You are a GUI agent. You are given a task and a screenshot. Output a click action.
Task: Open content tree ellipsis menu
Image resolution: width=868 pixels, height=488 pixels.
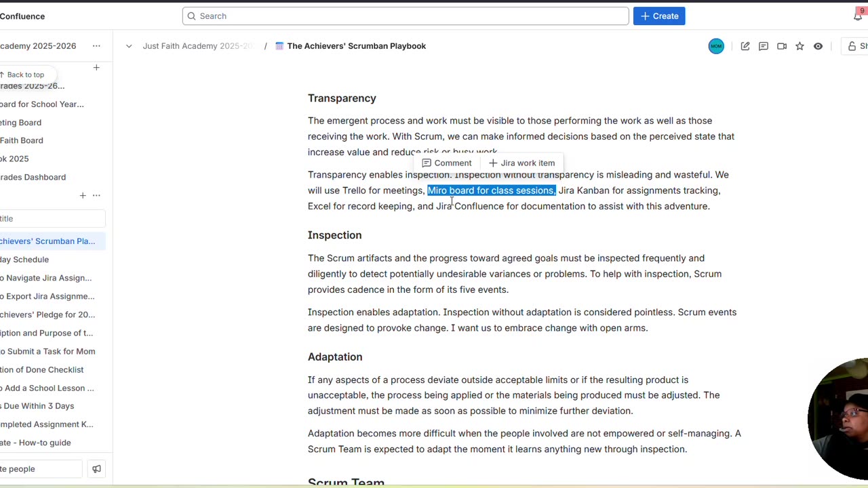coord(96,196)
